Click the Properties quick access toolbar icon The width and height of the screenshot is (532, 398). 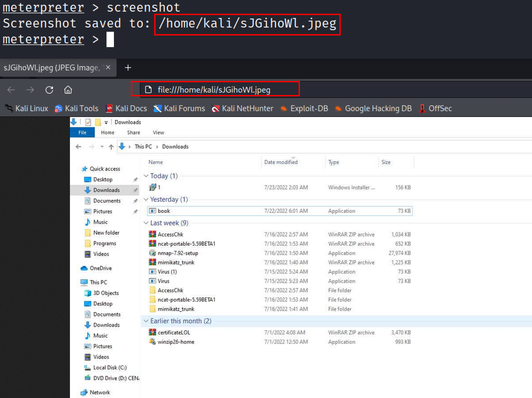[88, 122]
